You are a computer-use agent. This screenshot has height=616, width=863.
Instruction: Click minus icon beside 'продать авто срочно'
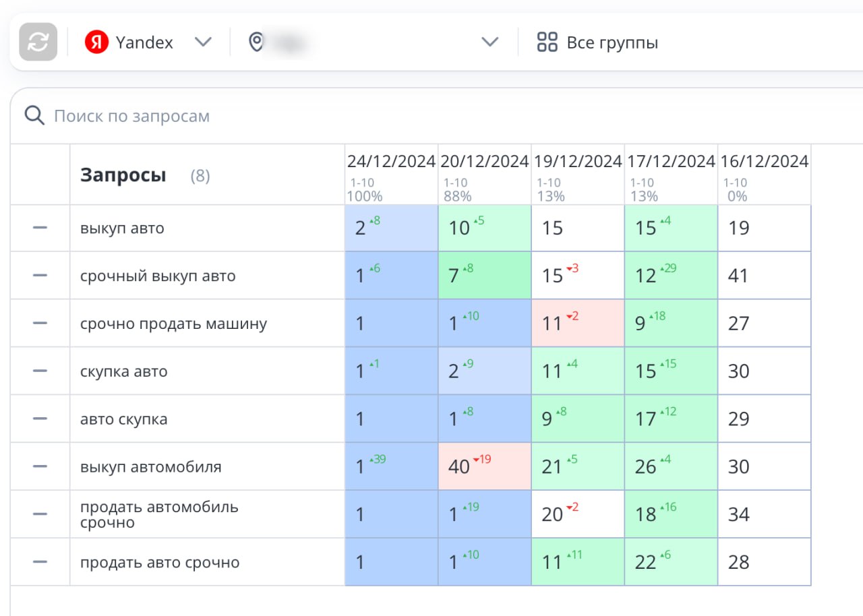pos(40,562)
